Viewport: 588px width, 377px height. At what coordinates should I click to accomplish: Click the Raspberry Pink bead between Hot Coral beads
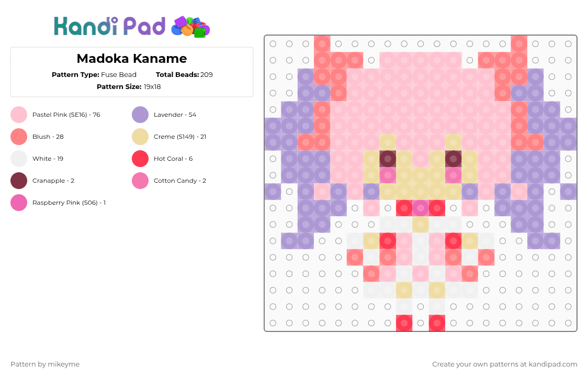(x=421, y=208)
